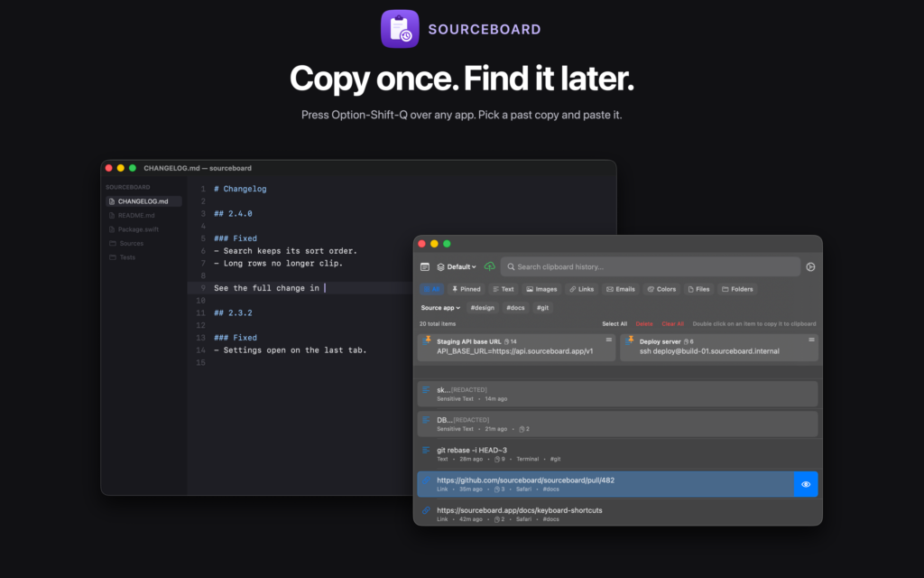Filter clipboard history by Files
Screen dimensions: 924x578
(x=699, y=289)
